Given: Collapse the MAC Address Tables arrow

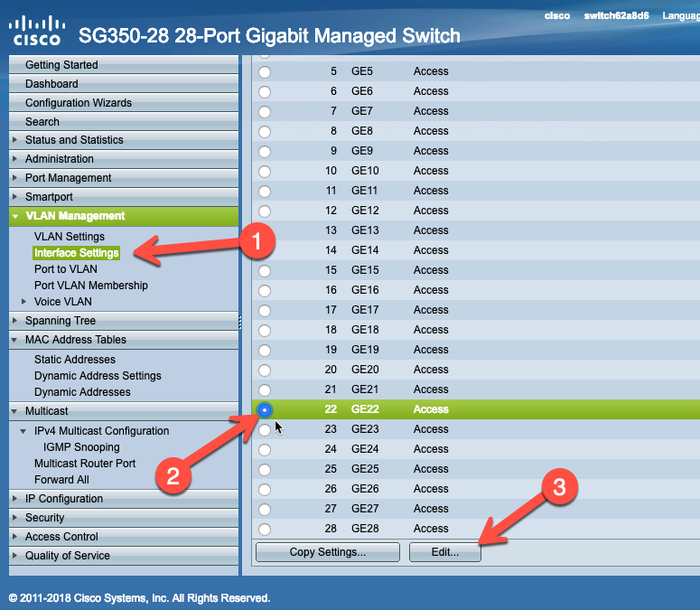Looking at the screenshot, I should (x=14, y=340).
